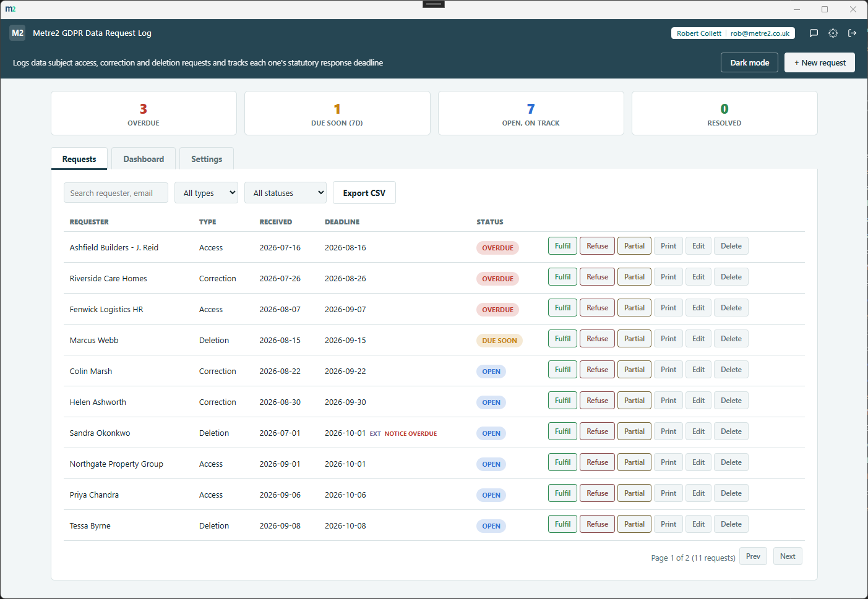Click the STATUS column header

point(490,222)
